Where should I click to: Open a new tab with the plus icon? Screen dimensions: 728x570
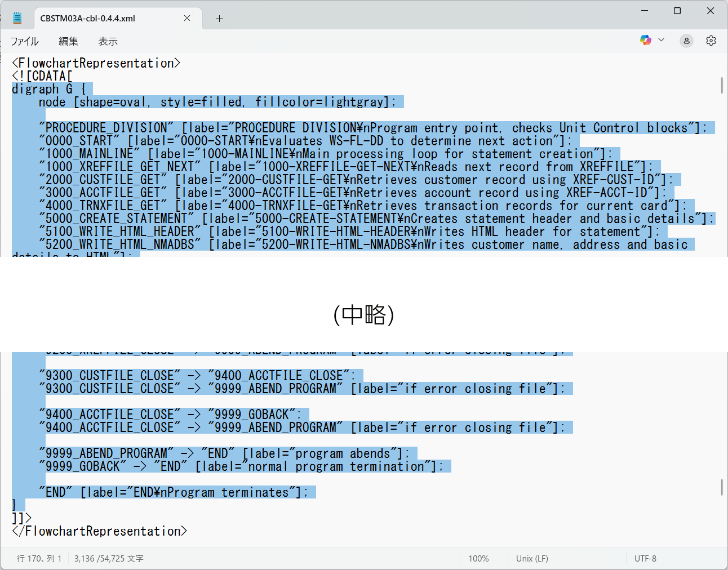[x=219, y=17]
